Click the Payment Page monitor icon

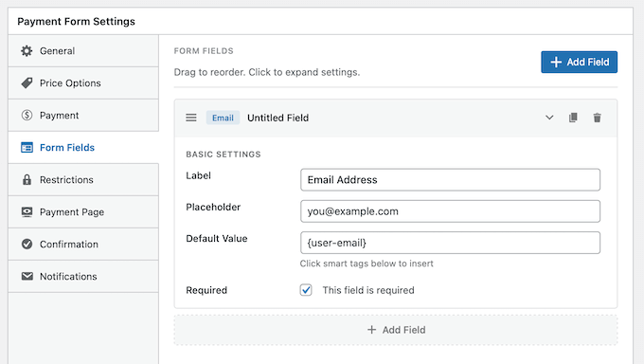27,211
